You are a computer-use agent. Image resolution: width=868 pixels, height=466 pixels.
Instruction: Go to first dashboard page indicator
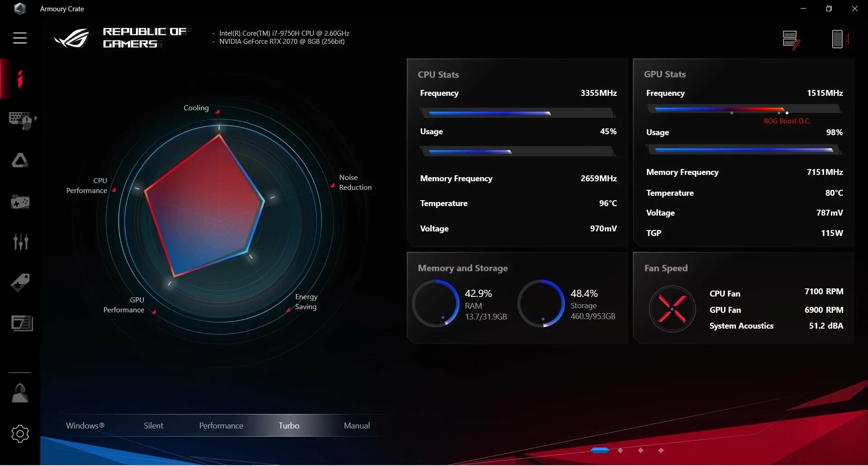[600, 450]
